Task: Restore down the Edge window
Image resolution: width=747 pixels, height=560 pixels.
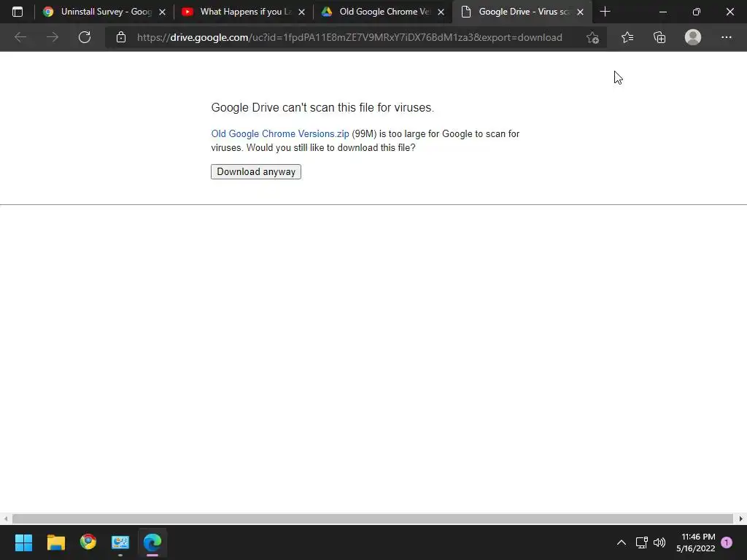Action: click(697, 12)
